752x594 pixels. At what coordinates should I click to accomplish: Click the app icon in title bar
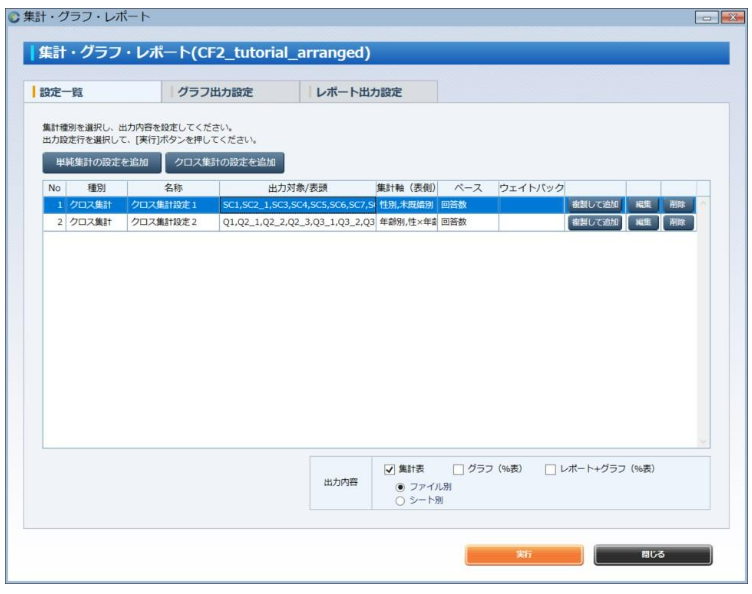(x=14, y=17)
